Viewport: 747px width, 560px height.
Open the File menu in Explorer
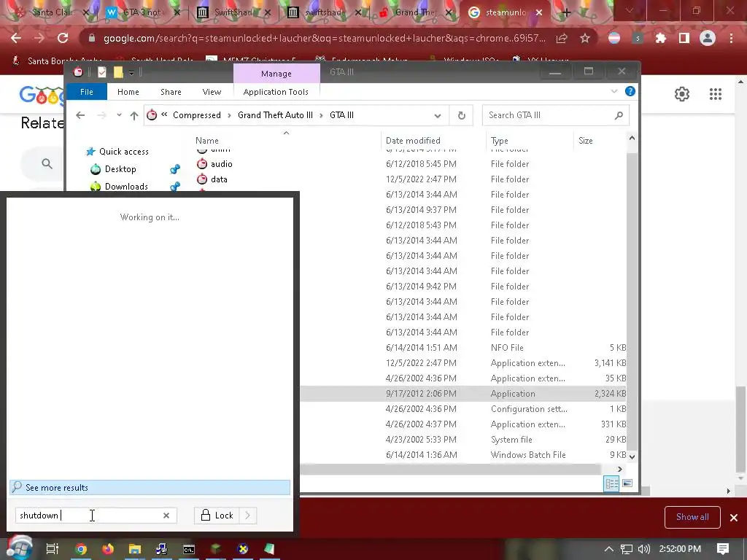point(87,92)
